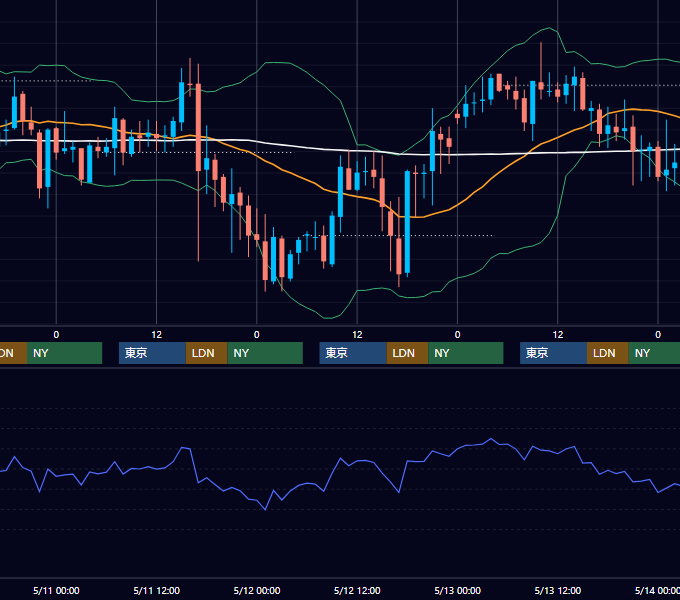Click the NY session block spanning 5/11 00:00

pos(64,353)
